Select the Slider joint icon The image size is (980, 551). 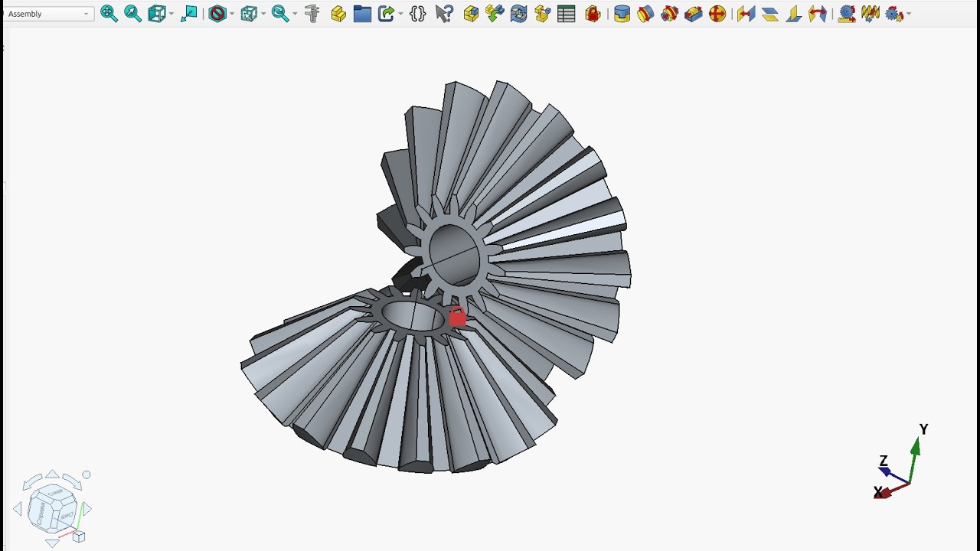[694, 14]
